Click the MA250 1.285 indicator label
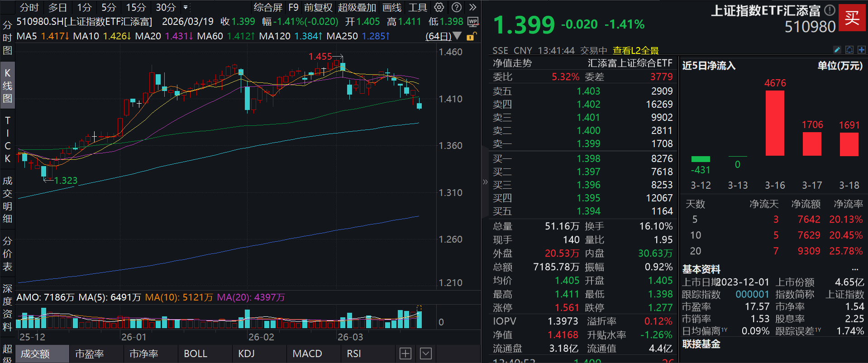The height and width of the screenshot is (363, 868). [x=358, y=36]
